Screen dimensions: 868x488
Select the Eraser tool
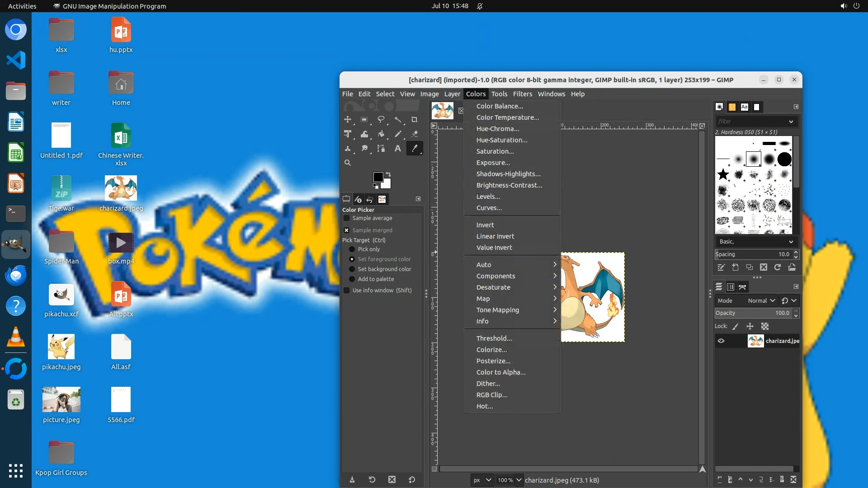click(x=414, y=134)
